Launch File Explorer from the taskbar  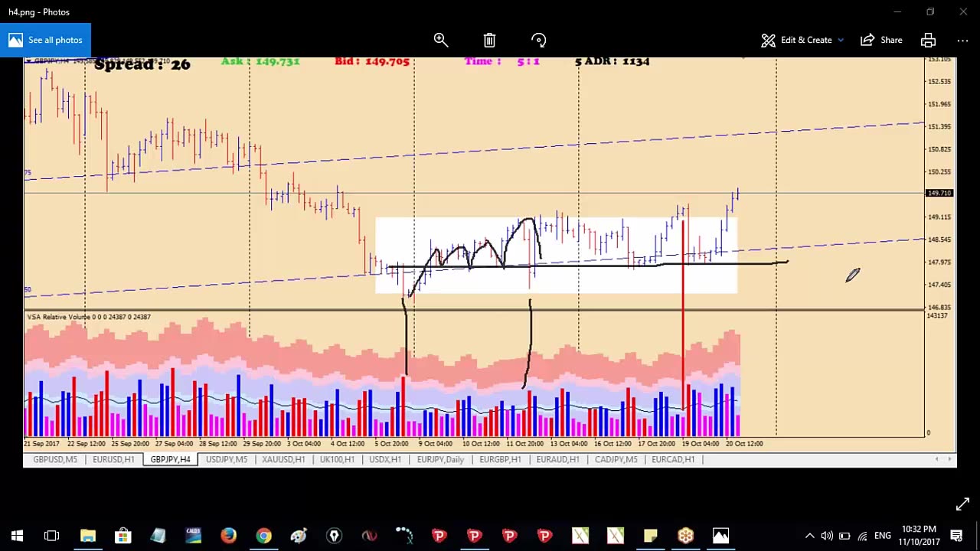(x=87, y=536)
